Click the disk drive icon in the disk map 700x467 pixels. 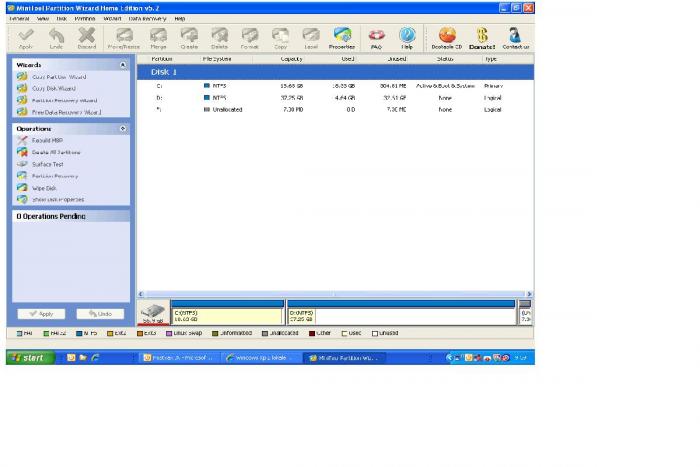153,313
